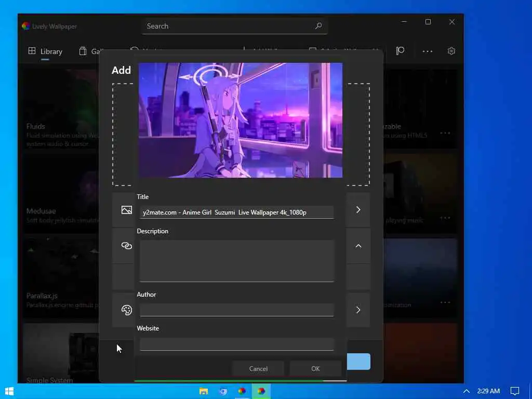The width and height of the screenshot is (532, 399).
Task: Click the Website input field
Action: 237,344
